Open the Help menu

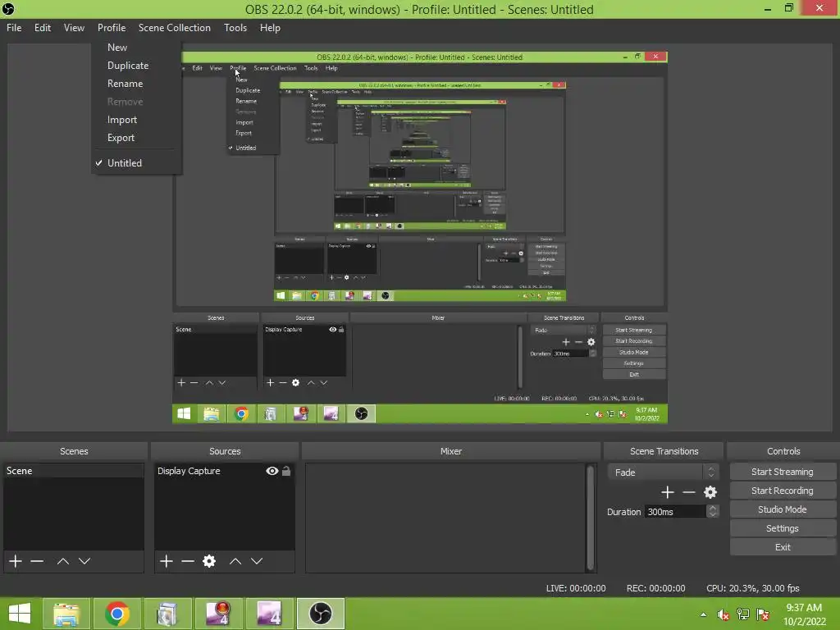pyautogui.click(x=270, y=28)
